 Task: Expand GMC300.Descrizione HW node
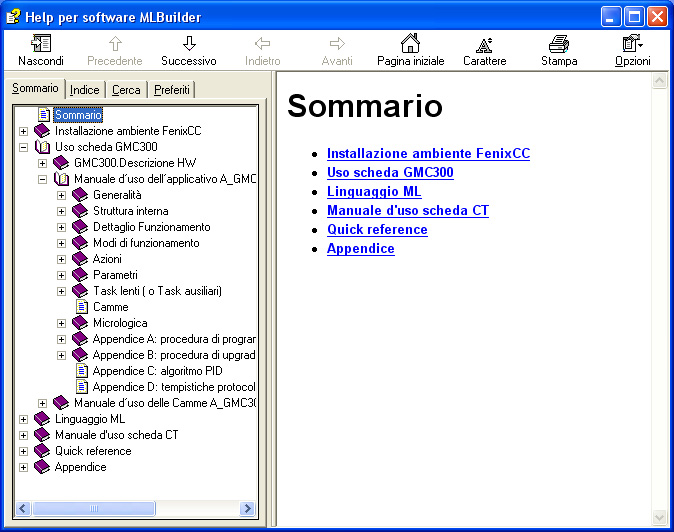(x=43, y=163)
